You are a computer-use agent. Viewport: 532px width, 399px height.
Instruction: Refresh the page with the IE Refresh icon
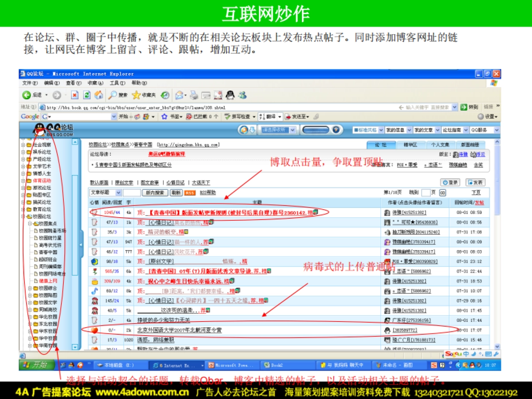click(x=87, y=95)
